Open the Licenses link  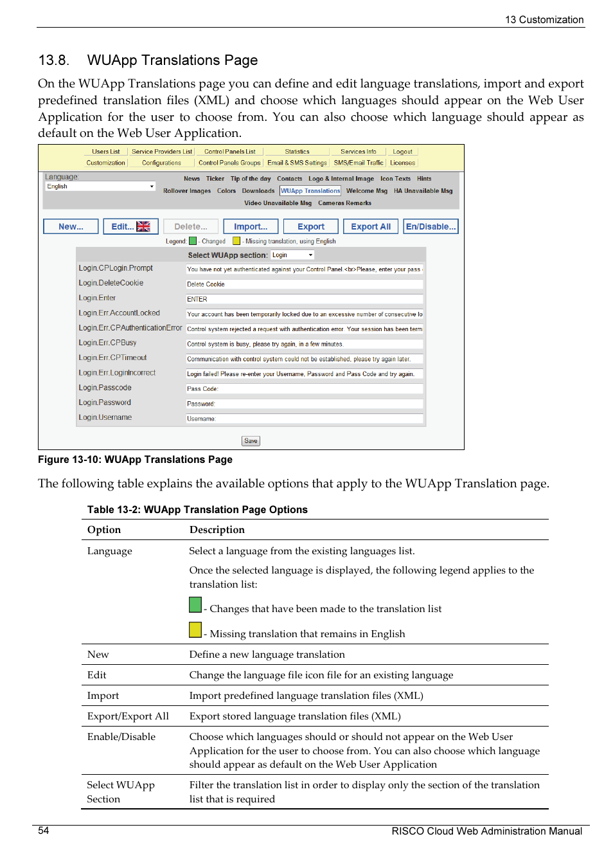tap(403, 163)
